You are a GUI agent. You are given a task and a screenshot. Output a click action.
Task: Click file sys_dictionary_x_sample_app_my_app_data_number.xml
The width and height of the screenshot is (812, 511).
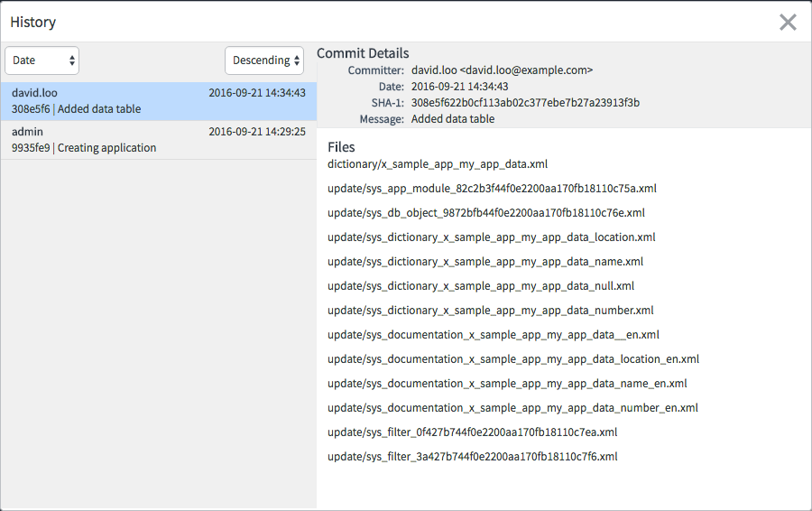pos(491,311)
